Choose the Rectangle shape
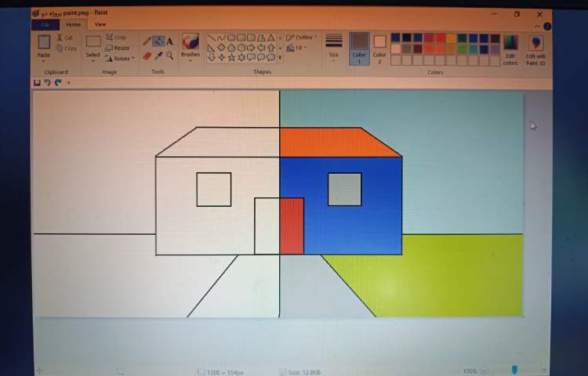Image resolution: width=588 pixels, height=376 pixels. click(x=241, y=38)
